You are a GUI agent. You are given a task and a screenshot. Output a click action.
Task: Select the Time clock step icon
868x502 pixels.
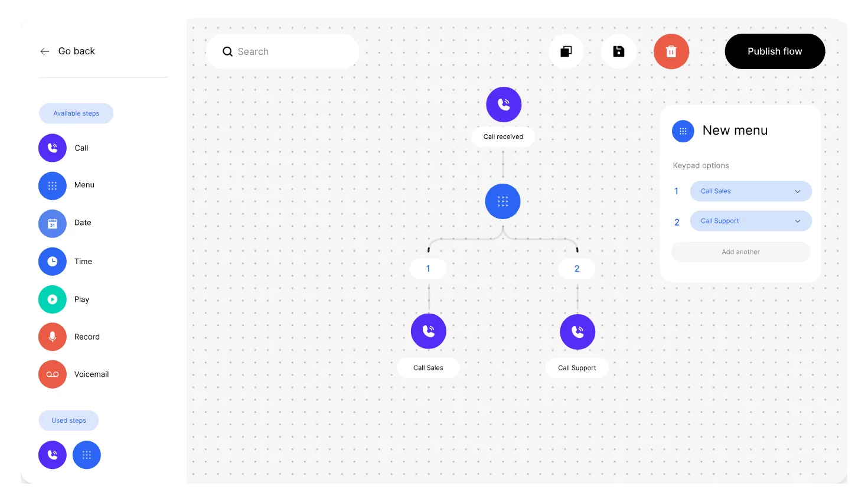[x=53, y=261]
